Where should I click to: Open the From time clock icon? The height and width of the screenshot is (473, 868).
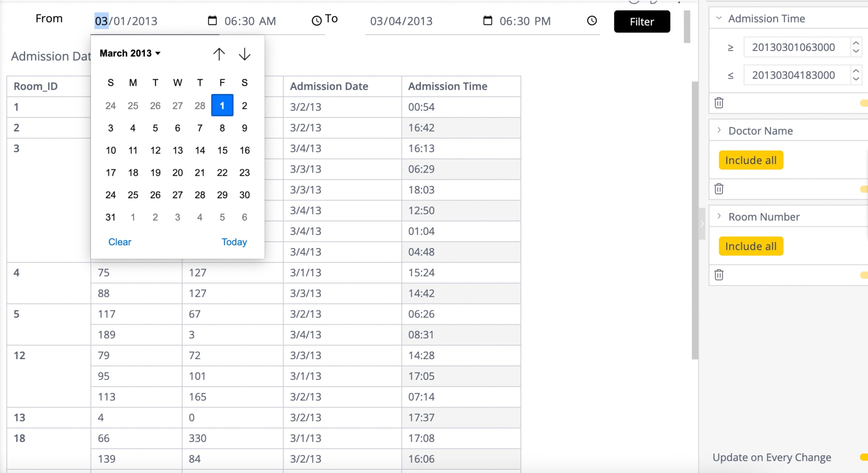coord(316,21)
